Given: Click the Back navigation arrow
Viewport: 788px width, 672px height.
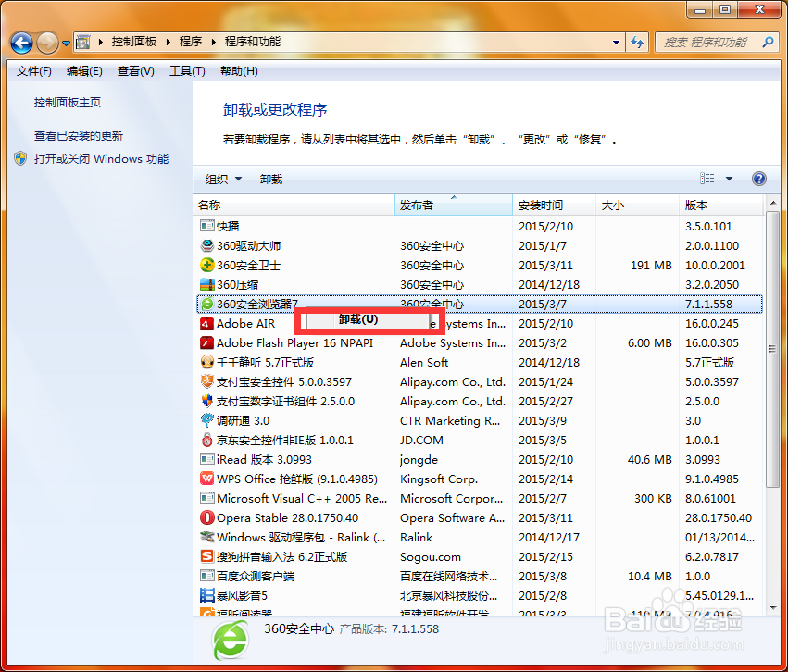Looking at the screenshot, I should (21, 43).
